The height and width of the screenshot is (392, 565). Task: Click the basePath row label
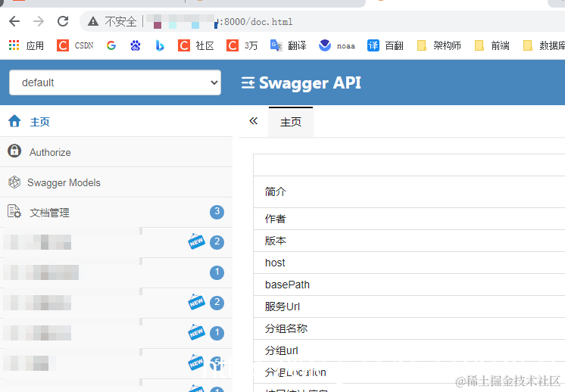287,285
